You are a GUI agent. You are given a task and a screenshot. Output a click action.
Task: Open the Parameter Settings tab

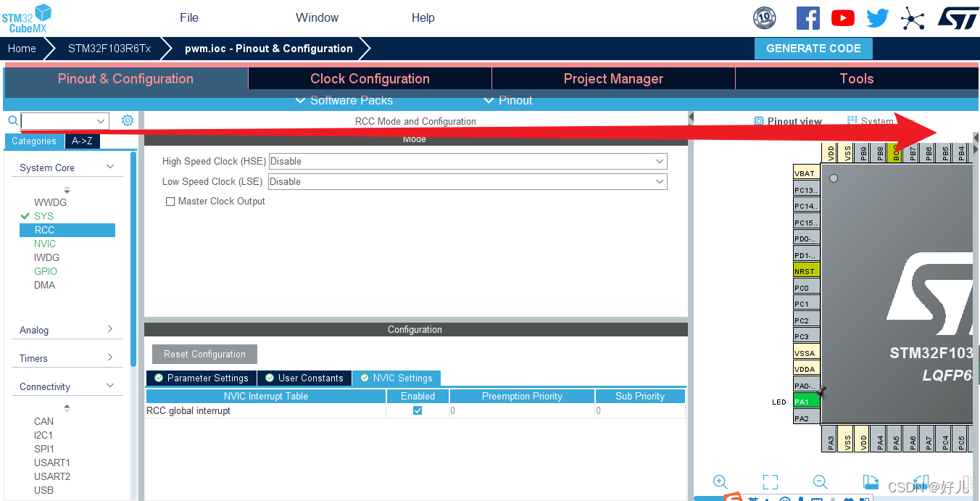(x=201, y=378)
